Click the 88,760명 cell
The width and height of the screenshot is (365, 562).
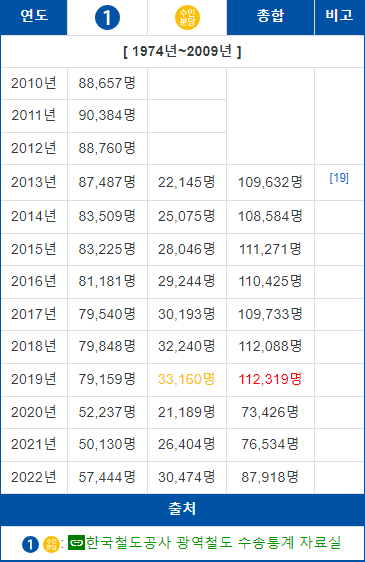point(107,148)
